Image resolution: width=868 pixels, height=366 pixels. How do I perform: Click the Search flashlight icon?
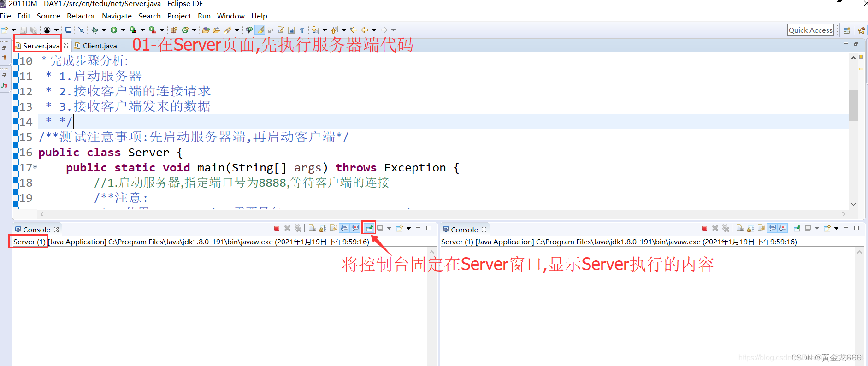click(x=228, y=30)
